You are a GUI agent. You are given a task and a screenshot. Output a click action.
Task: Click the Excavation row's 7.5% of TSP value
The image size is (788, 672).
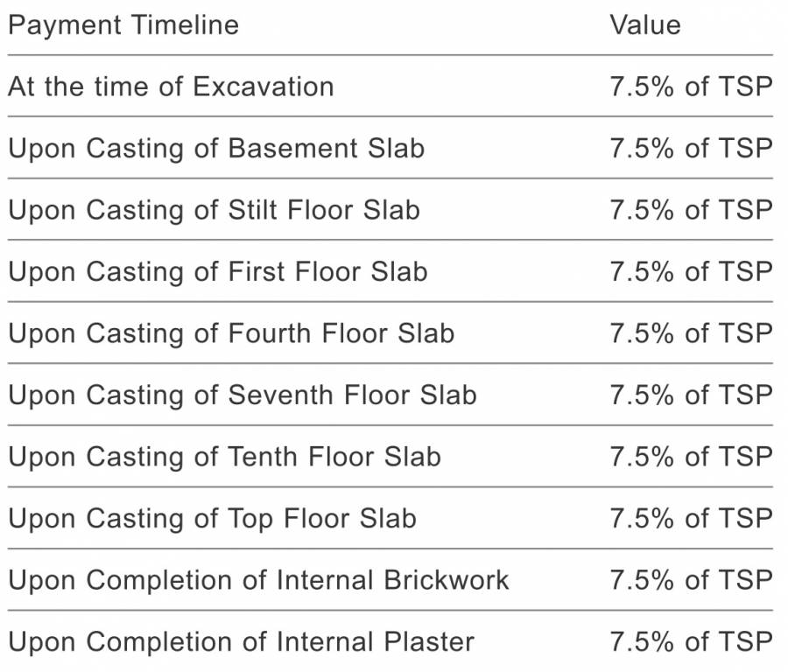pyautogui.click(x=691, y=87)
